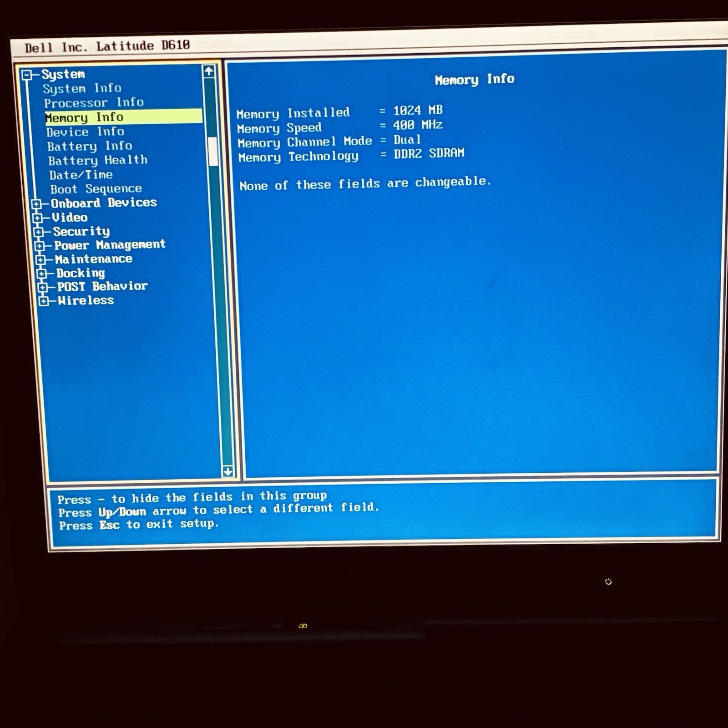Select the Onboard Devices label

104,203
